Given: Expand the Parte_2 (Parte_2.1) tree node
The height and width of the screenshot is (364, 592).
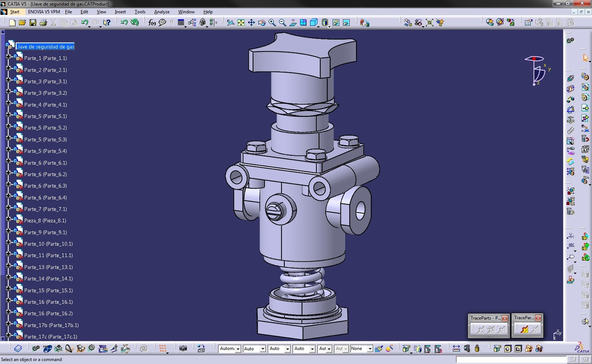Looking at the screenshot, I should coord(8,68).
